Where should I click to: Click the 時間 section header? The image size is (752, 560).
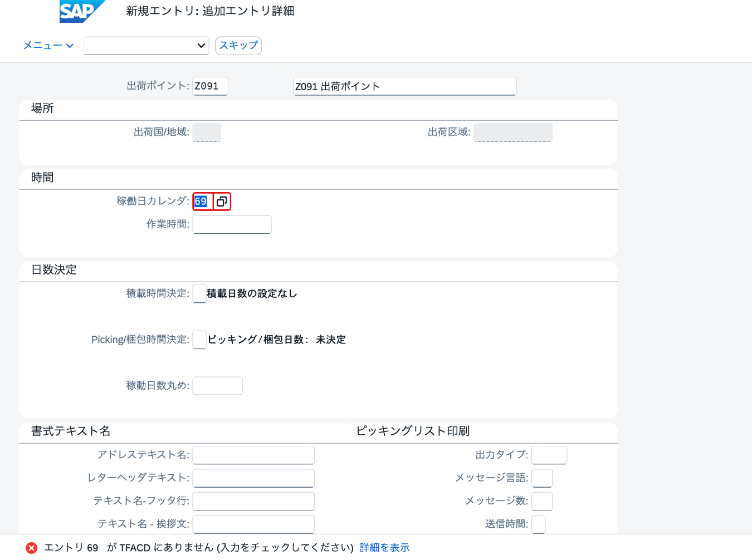(42, 178)
